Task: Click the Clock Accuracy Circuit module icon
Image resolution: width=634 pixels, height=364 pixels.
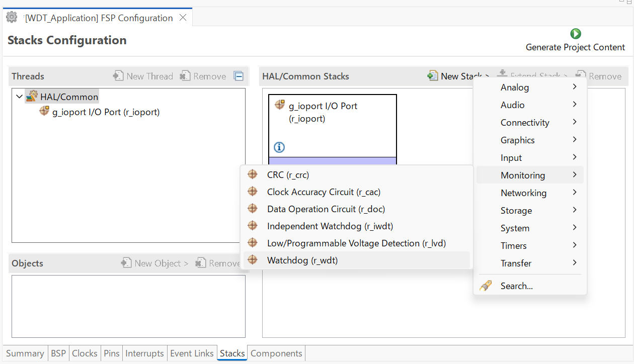Action: click(x=253, y=192)
